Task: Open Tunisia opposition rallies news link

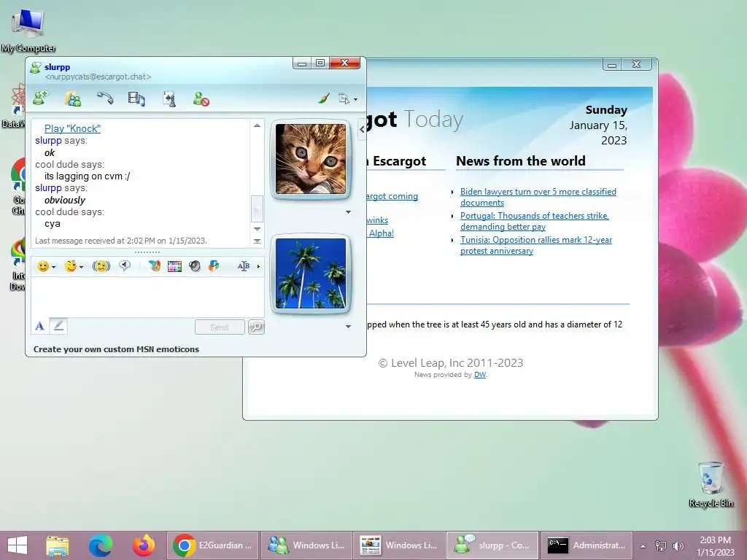Action: 536,245
